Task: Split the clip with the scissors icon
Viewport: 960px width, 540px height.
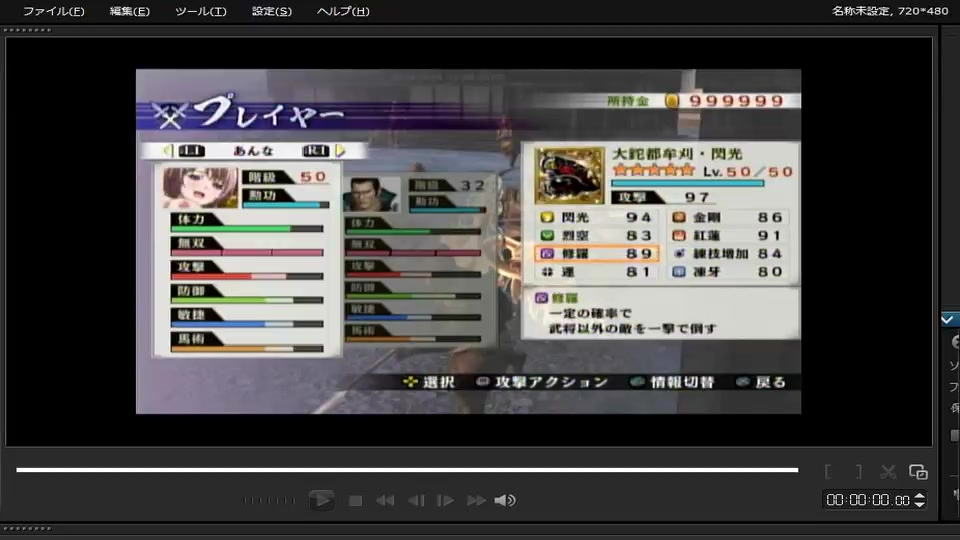Action: pos(888,471)
